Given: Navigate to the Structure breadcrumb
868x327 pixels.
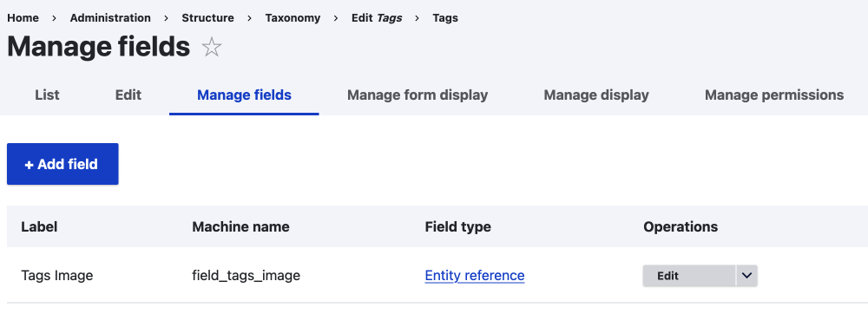Looking at the screenshot, I should (207, 17).
